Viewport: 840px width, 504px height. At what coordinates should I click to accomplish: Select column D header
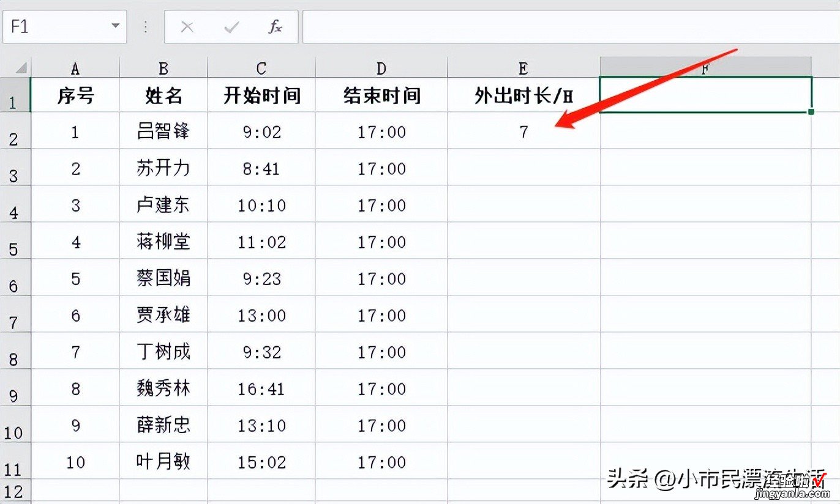pyautogui.click(x=381, y=67)
